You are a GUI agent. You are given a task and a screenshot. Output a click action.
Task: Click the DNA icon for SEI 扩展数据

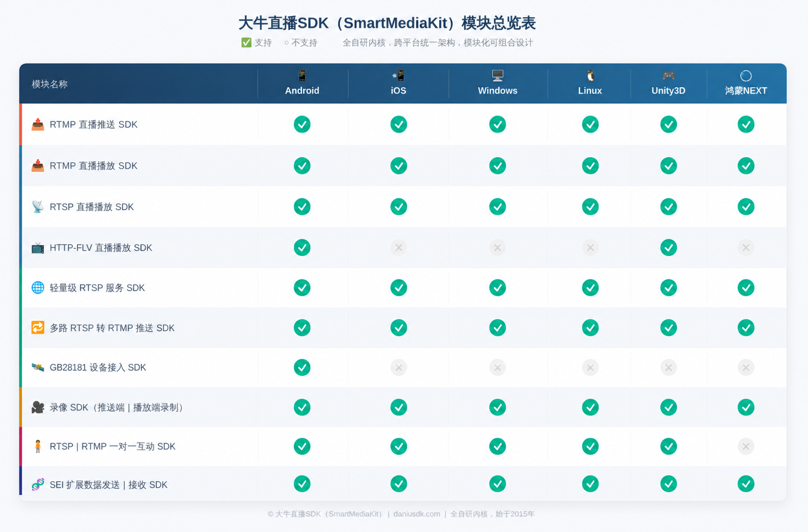38,484
